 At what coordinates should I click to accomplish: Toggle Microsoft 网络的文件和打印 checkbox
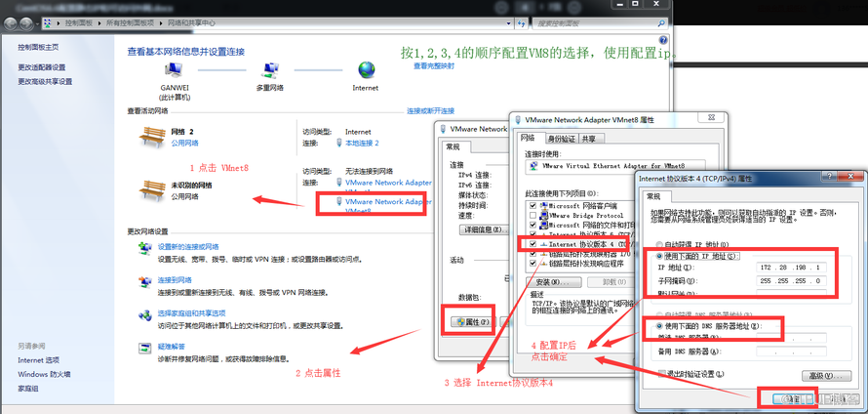click(x=533, y=225)
